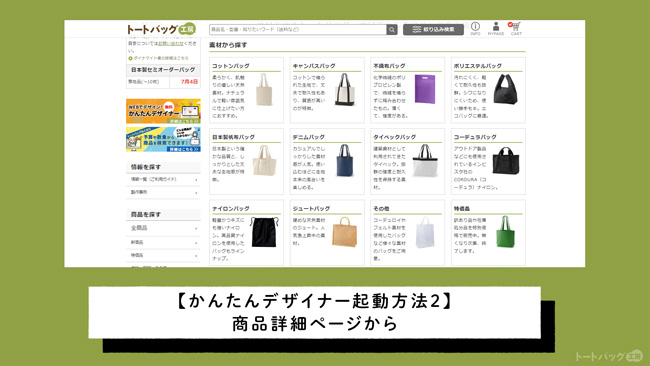The height and width of the screenshot is (366, 650).
Task: Open the ダイナマイト便 details link
Action: click(x=158, y=58)
